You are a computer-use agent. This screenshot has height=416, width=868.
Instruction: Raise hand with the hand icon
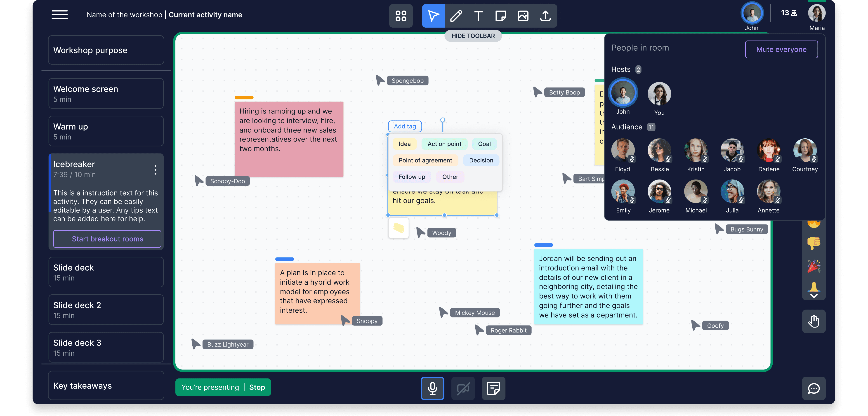coord(814,321)
